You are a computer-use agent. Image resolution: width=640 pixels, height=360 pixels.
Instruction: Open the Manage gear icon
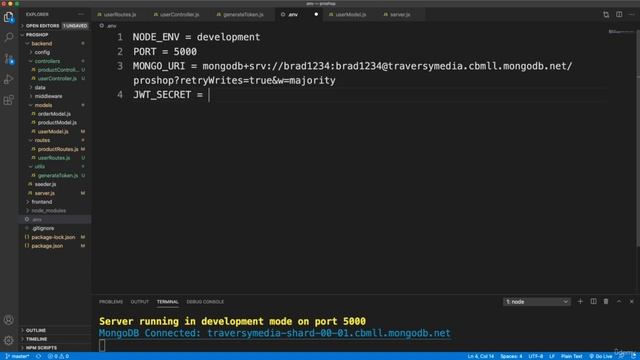click(9, 340)
